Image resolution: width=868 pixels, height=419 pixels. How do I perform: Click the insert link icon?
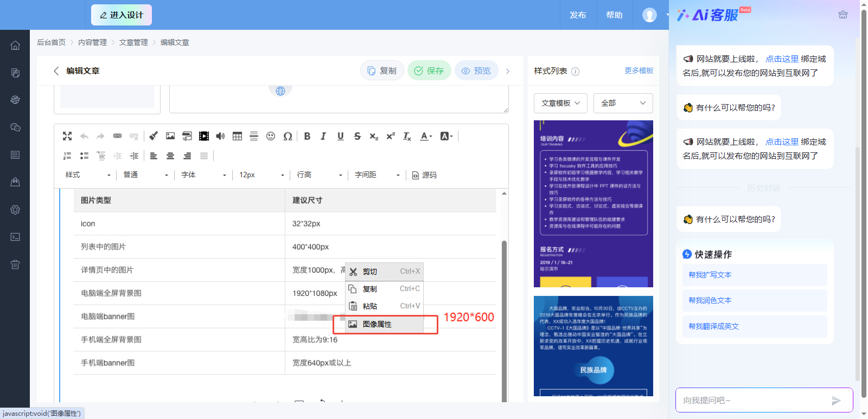(117, 136)
